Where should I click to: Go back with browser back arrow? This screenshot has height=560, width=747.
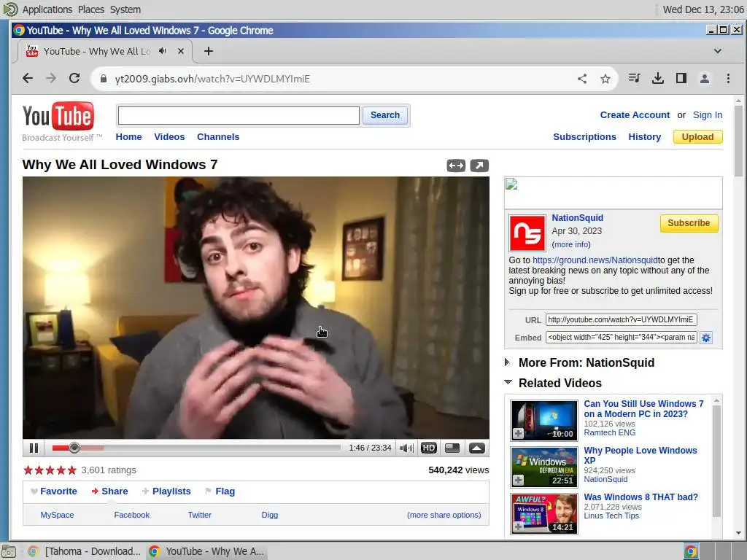click(x=28, y=79)
